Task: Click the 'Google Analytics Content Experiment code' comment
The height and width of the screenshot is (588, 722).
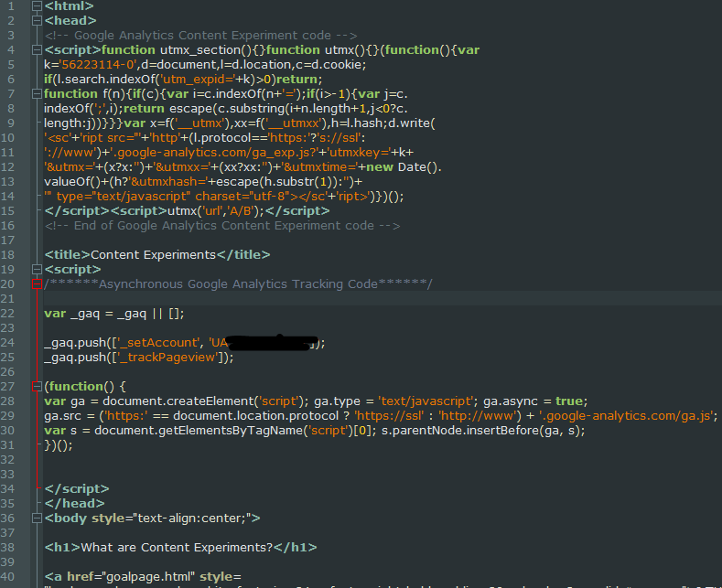Action: pos(200,36)
